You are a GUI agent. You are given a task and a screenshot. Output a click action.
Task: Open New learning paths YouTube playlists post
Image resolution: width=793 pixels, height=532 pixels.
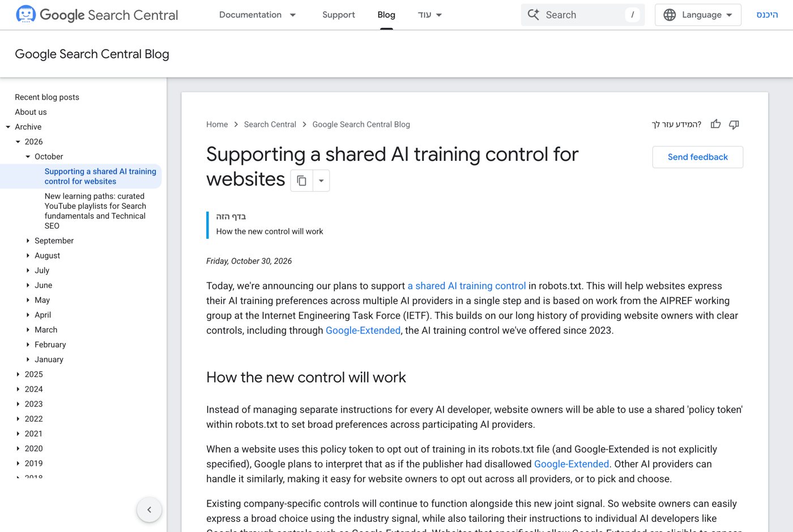click(x=95, y=211)
